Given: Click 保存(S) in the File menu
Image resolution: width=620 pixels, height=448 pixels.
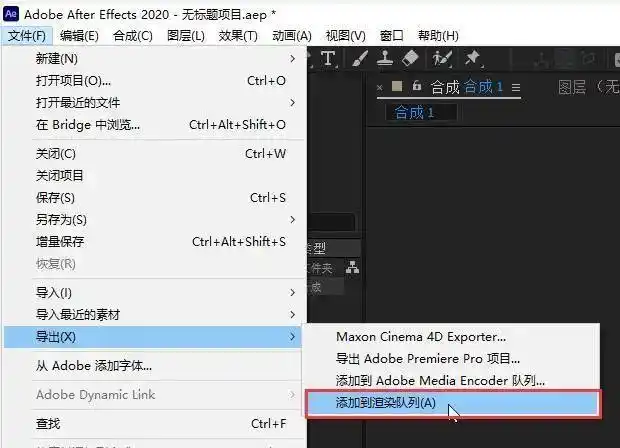Looking at the screenshot, I should coord(55,197).
